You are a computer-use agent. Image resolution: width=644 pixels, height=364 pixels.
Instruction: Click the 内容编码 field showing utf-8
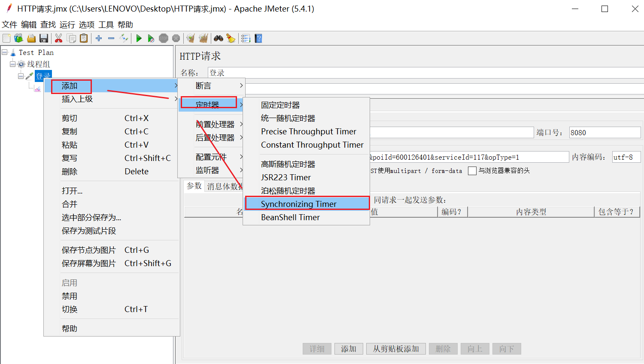[x=626, y=157]
